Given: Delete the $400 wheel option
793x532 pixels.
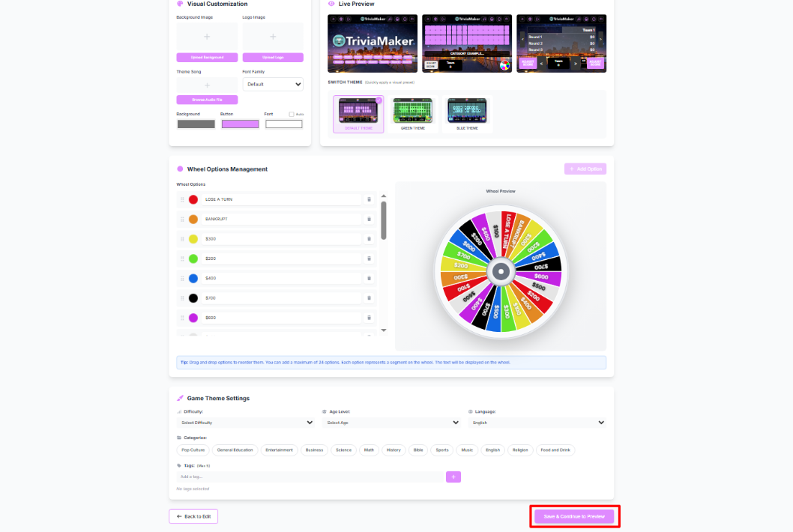Looking at the screenshot, I should tap(370, 278).
